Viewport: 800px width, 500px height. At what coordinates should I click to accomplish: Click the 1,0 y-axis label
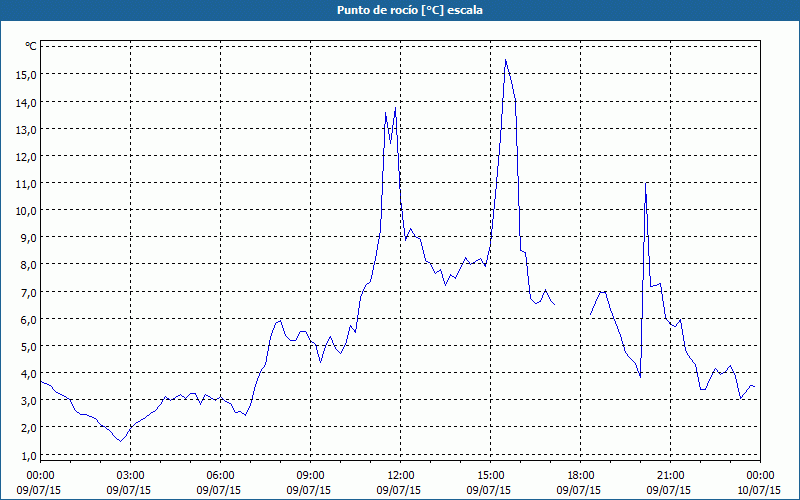28,455
